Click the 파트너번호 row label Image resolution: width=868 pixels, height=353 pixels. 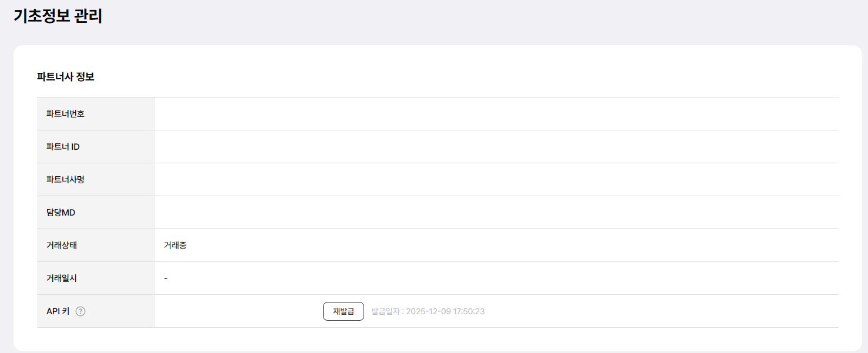[x=65, y=114]
